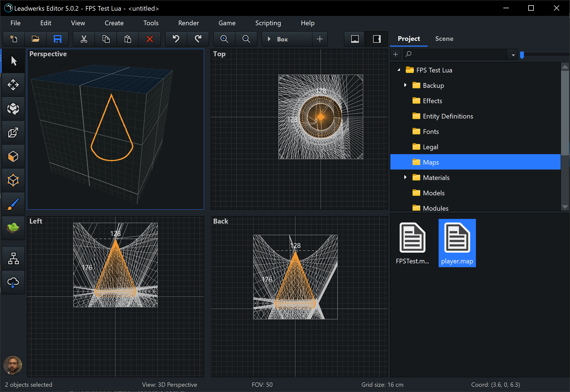Click the Cut scissors icon
570x392 pixels.
pyautogui.click(x=84, y=39)
